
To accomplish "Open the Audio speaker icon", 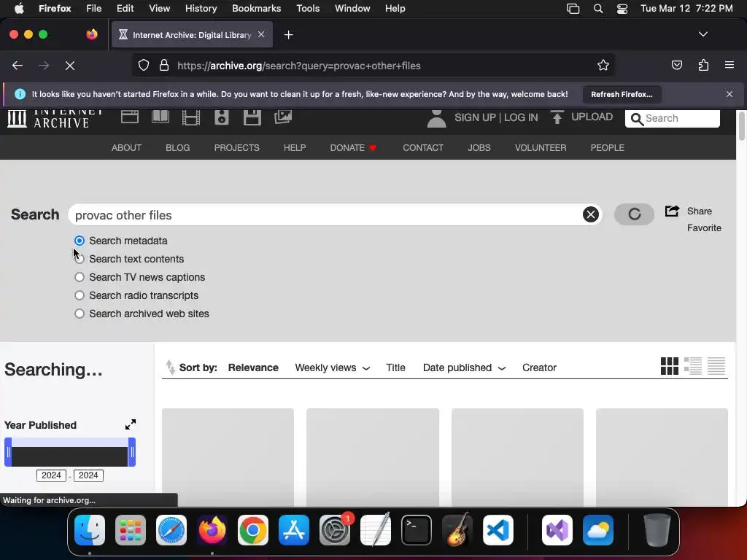I will (x=222, y=117).
